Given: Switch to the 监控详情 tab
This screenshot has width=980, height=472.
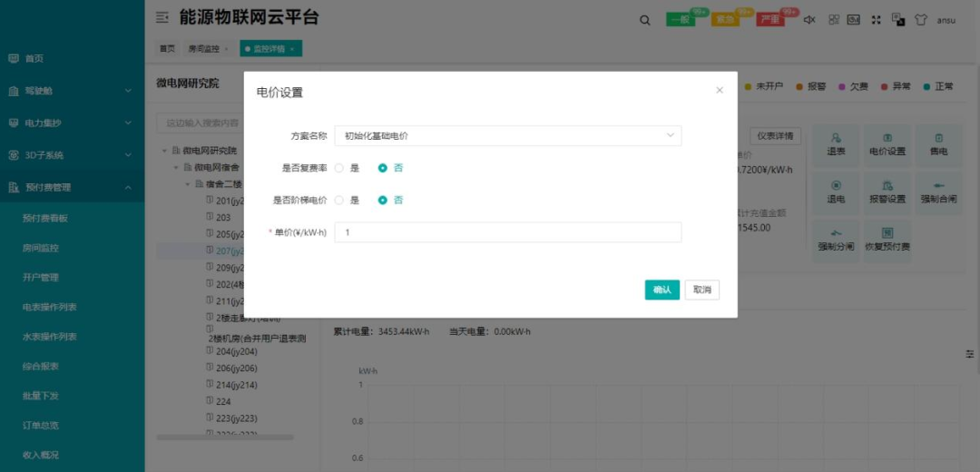Looking at the screenshot, I should pos(269,49).
